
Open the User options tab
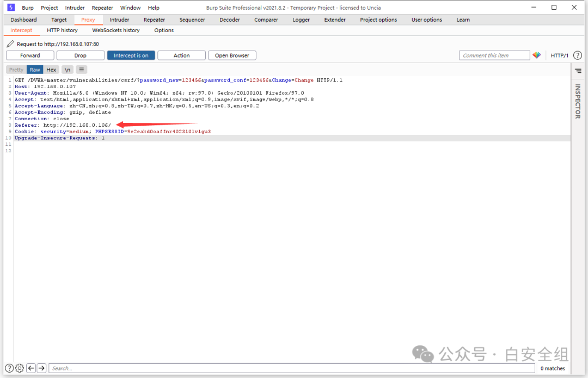(x=426, y=20)
